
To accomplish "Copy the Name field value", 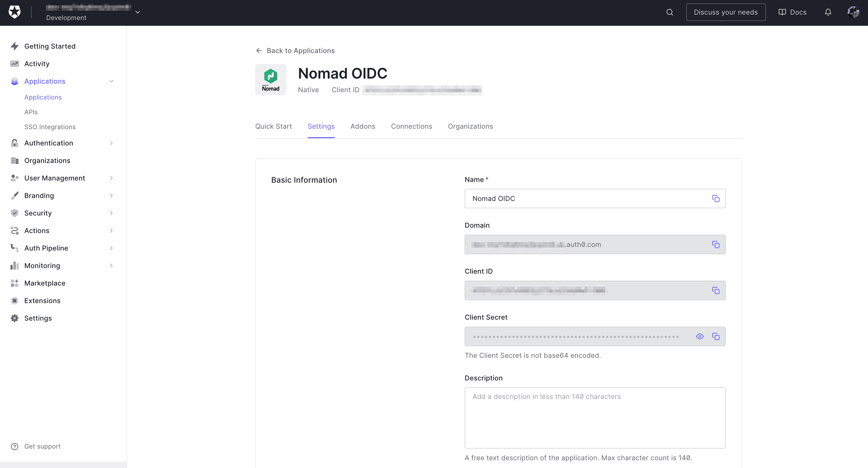I will point(716,198).
